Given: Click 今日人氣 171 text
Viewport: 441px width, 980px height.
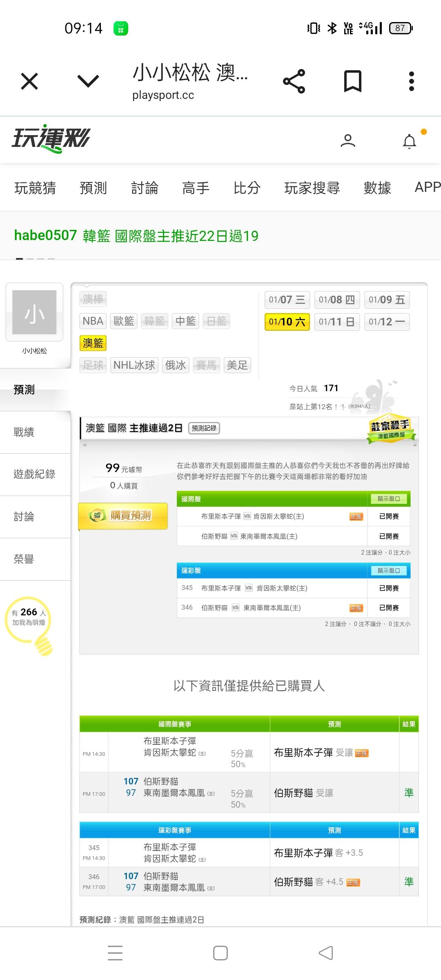Looking at the screenshot, I should tap(314, 388).
